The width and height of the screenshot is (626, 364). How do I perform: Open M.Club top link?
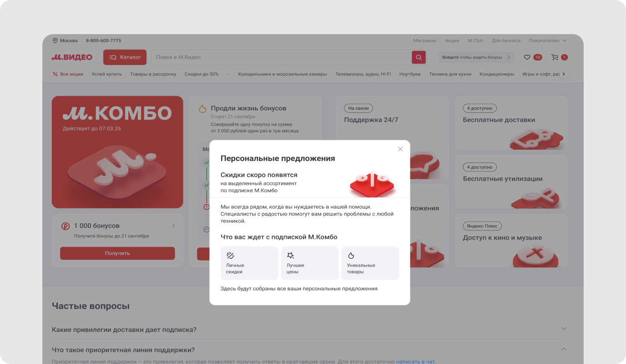(x=475, y=40)
